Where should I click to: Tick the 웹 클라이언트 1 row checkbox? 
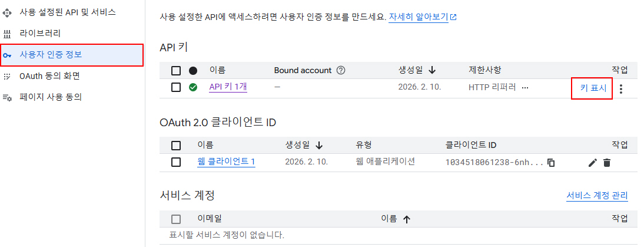click(x=176, y=162)
